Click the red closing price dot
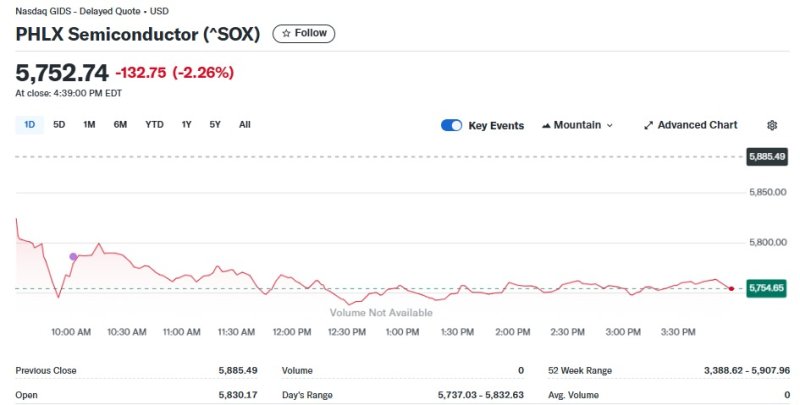Image resolution: width=800 pixels, height=405 pixels. [731, 288]
